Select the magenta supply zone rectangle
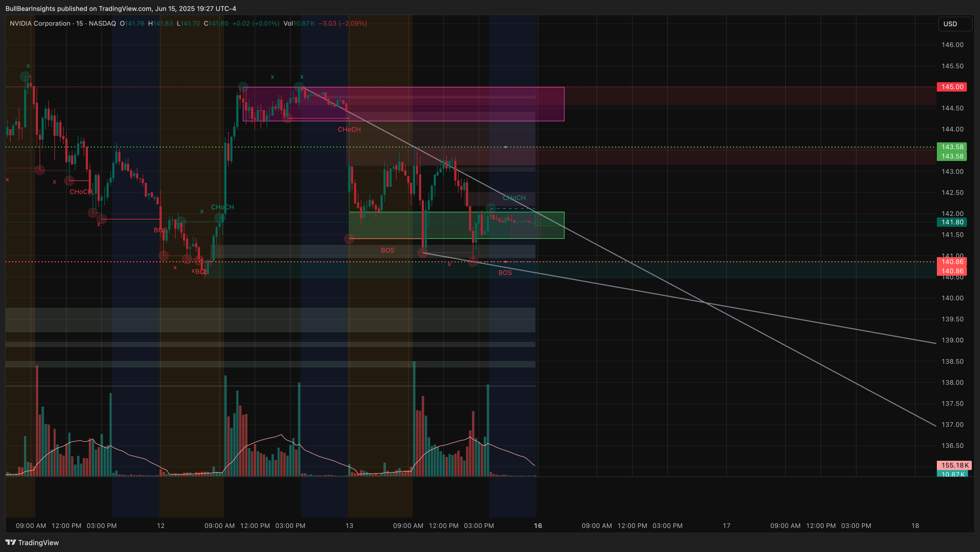The image size is (980, 552). 404,104
